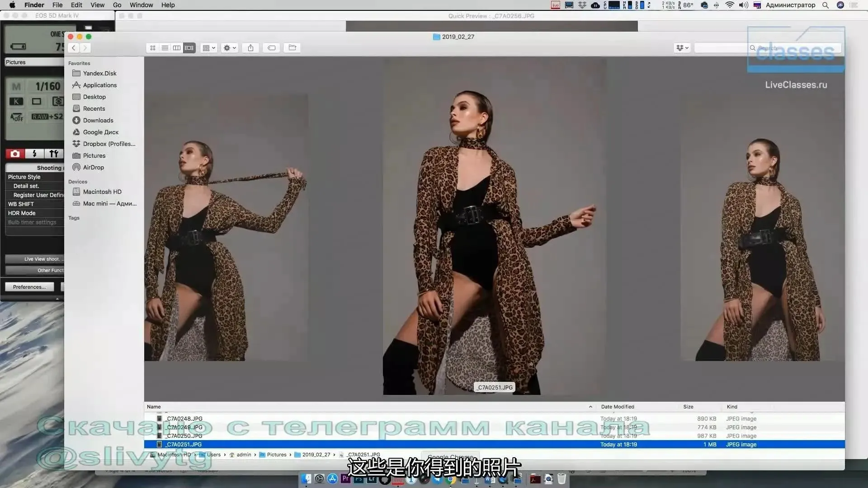Open Picture Style in EOS shooting menu
The width and height of the screenshot is (868, 488).
click(35, 177)
